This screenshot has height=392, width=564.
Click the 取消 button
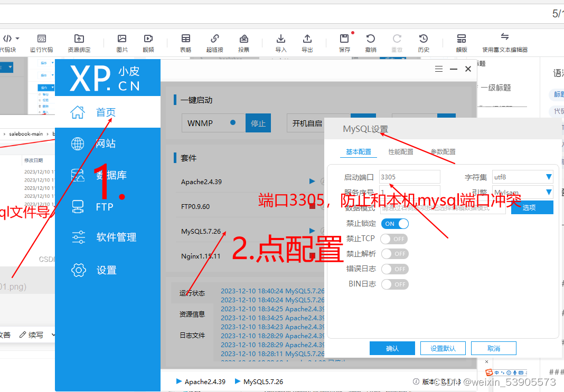[493, 348]
